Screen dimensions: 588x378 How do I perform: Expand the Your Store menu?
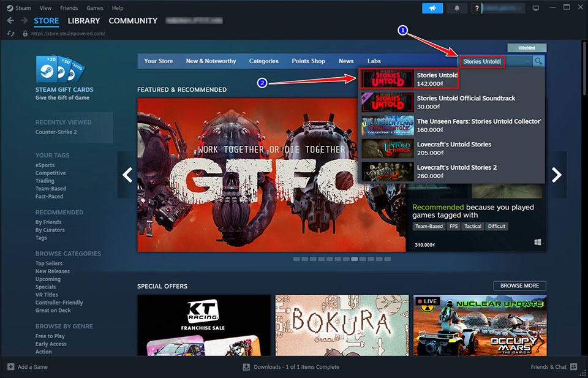point(158,61)
